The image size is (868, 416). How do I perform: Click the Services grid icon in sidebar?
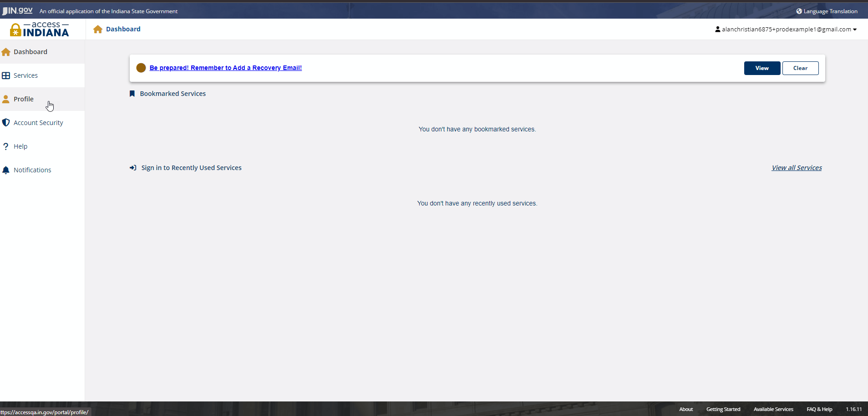click(x=6, y=75)
